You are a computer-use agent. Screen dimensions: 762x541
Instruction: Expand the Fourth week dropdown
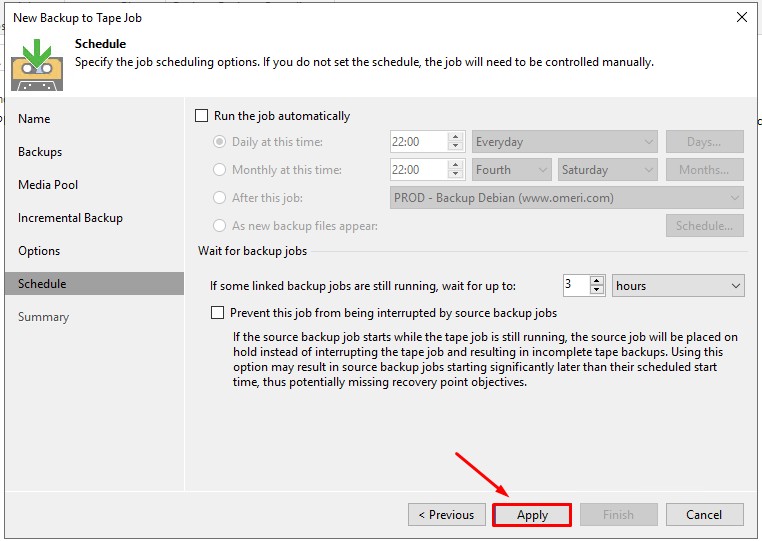pyautogui.click(x=511, y=170)
